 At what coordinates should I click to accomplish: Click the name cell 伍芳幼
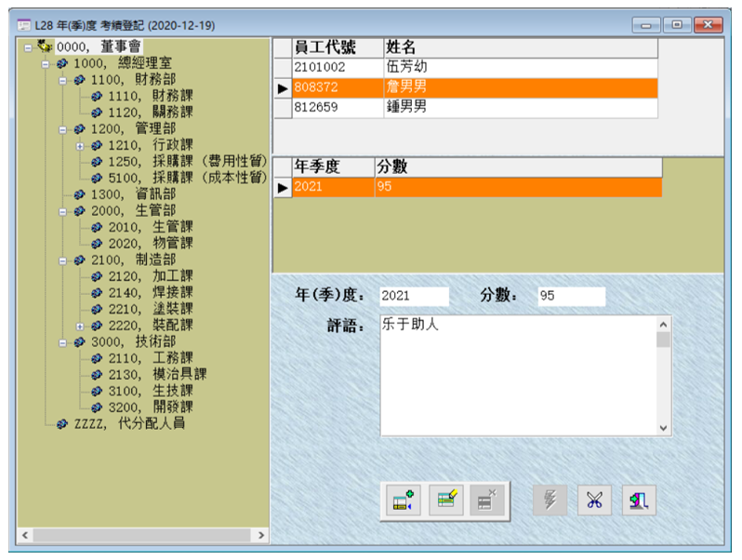pos(521,67)
